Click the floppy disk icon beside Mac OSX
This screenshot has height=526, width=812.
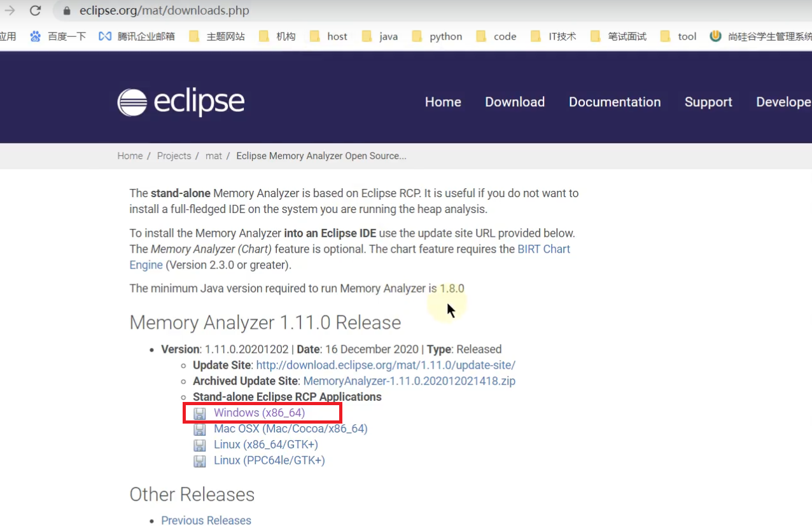click(x=200, y=429)
